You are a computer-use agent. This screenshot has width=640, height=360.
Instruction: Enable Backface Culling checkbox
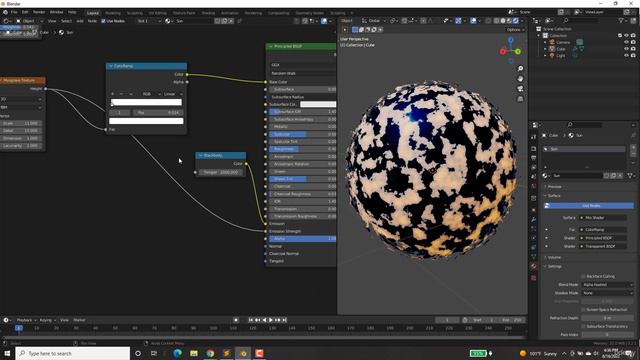[583, 276]
